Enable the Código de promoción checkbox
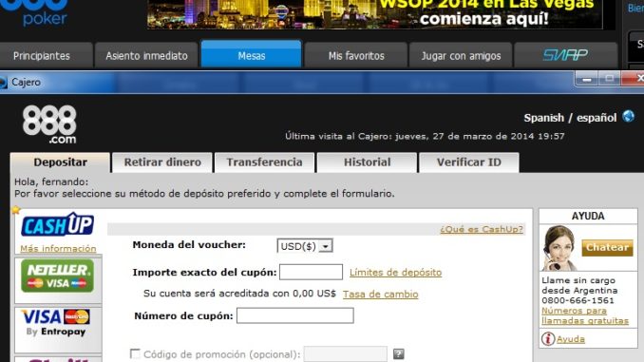The height and width of the screenshot is (362, 644). [135, 353]
